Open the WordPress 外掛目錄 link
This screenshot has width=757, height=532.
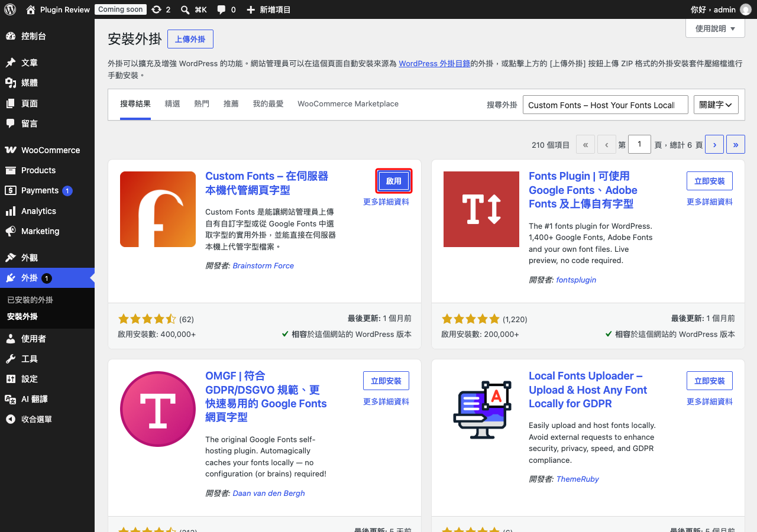click(x=435, y=63)
